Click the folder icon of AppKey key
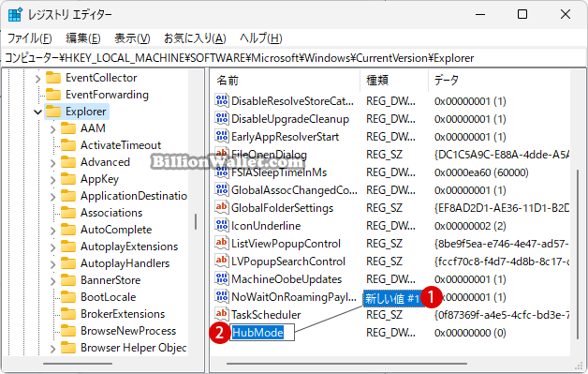 click(68, 179)
